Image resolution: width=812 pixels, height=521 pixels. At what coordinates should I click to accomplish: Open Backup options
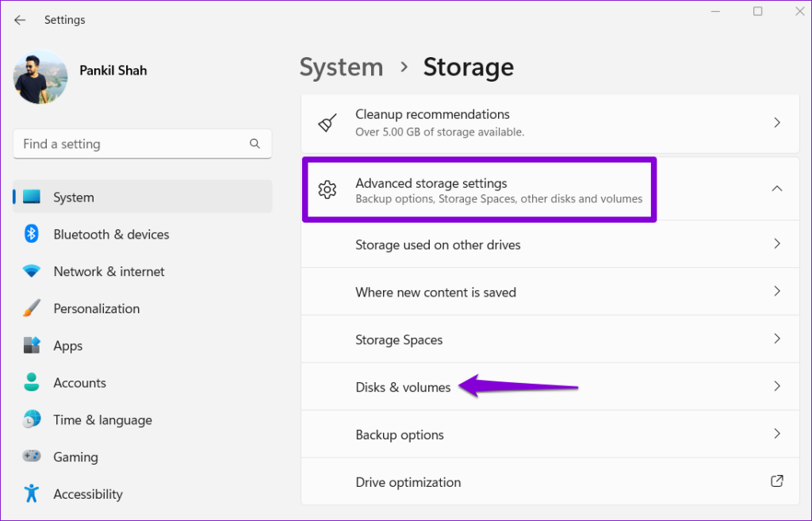[x=550, y=435]
